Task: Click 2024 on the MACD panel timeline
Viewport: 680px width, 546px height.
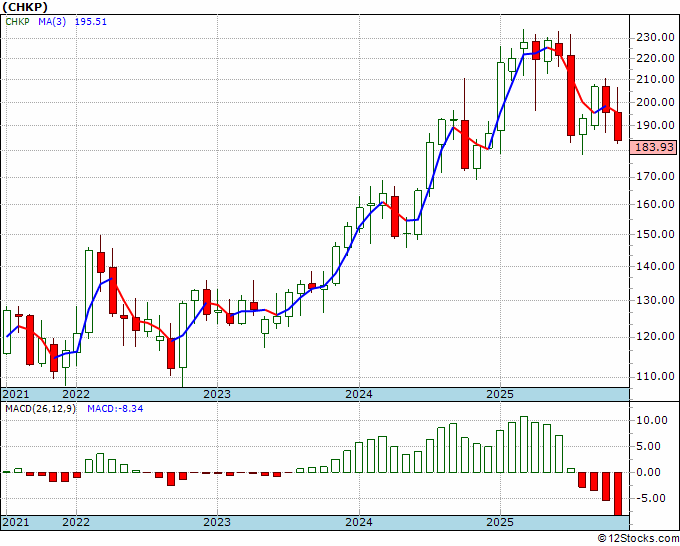Action: click(x=359, y=522)
